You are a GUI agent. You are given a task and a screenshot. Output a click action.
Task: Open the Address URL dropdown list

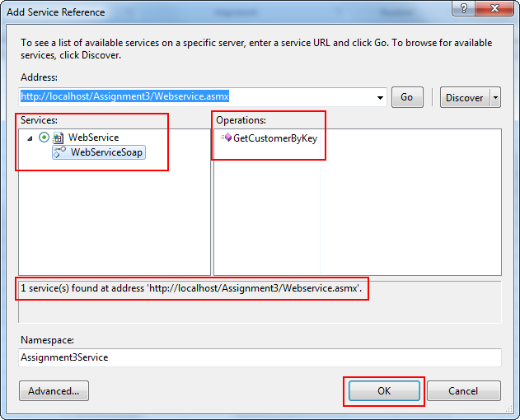pos(380,97)
